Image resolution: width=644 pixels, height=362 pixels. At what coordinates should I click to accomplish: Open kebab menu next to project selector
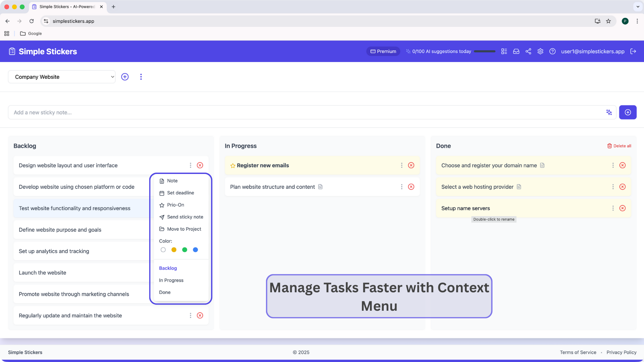pos(141,77)
